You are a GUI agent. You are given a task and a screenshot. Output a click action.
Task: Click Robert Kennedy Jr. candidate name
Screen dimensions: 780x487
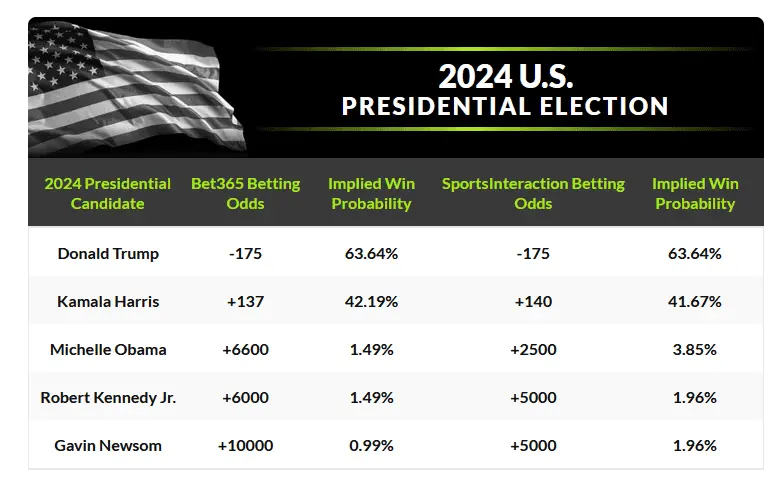(108, 397)
